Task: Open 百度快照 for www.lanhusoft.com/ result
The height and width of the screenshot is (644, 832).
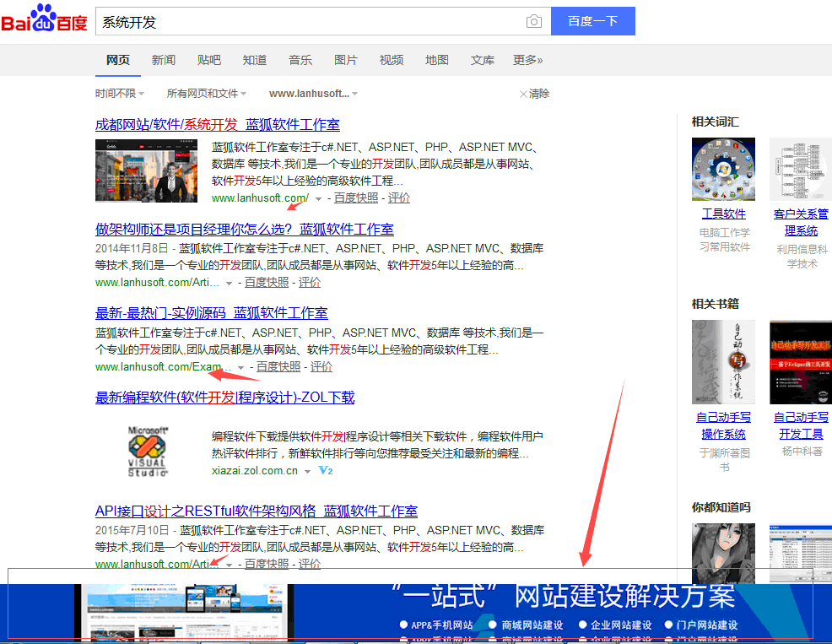Action: point(356,198)
